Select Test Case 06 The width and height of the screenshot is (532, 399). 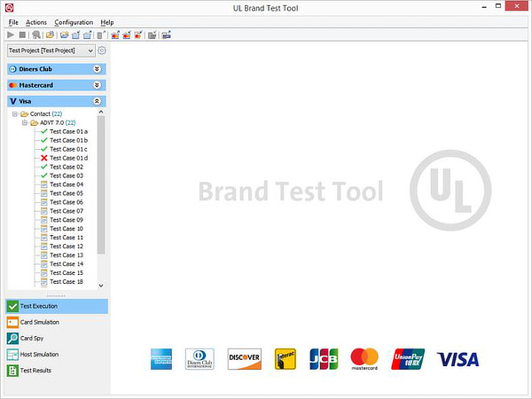coord(66,202)
